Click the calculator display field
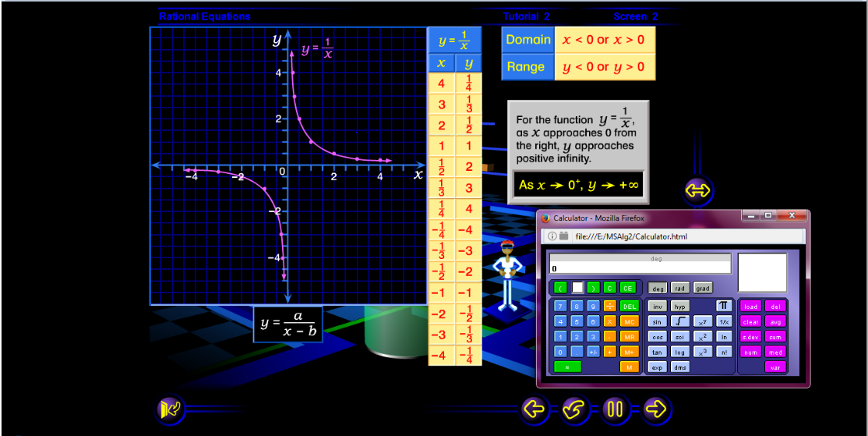This screenshot has height=436, width=868. (x=640, y=268)
